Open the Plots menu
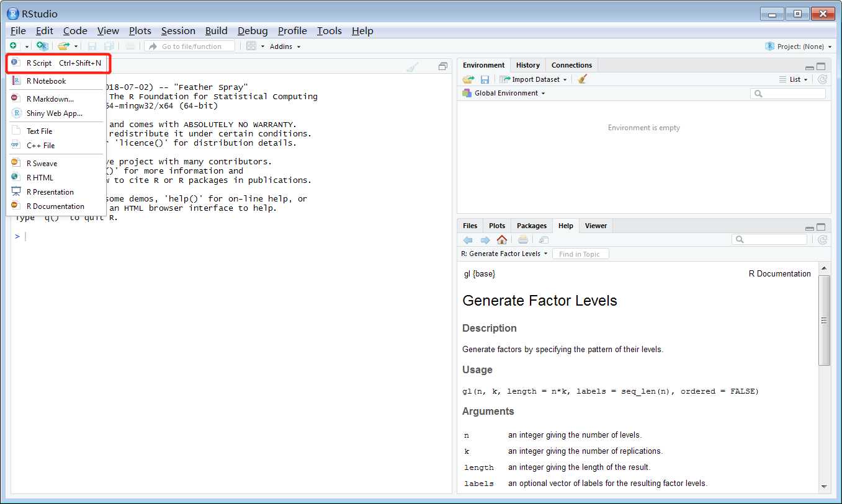Screen dimensions: 842x504 point(140,30)
